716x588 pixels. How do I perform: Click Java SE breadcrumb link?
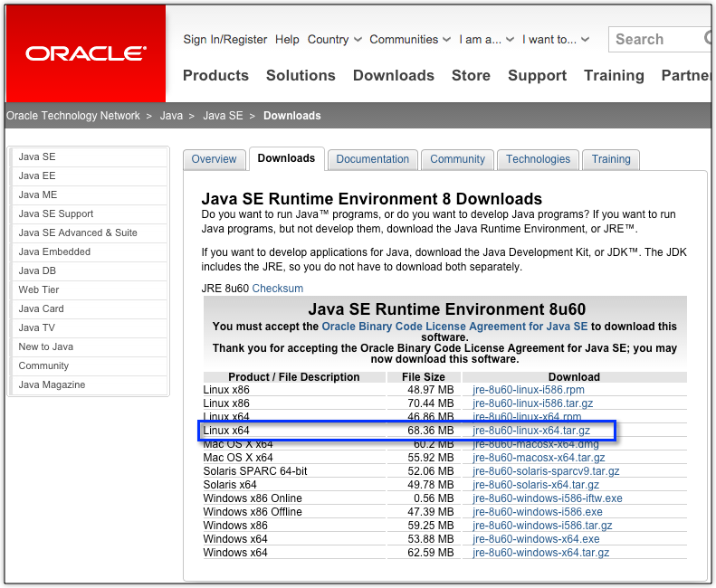click(223, 116)
